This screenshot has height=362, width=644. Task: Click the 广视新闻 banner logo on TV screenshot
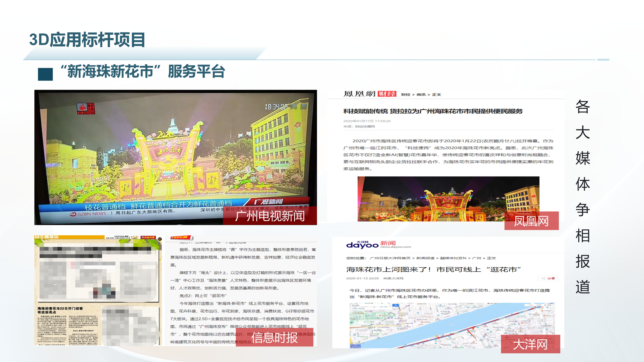268,202
